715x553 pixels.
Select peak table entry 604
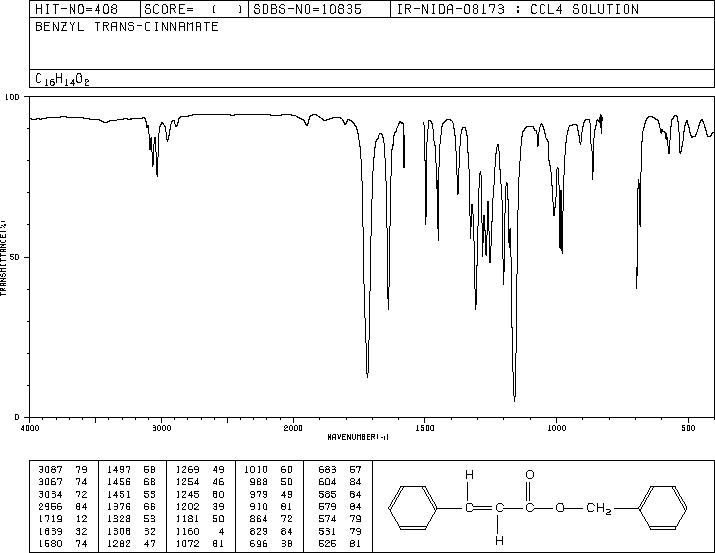pyautogui.click(x=327, y=482)
